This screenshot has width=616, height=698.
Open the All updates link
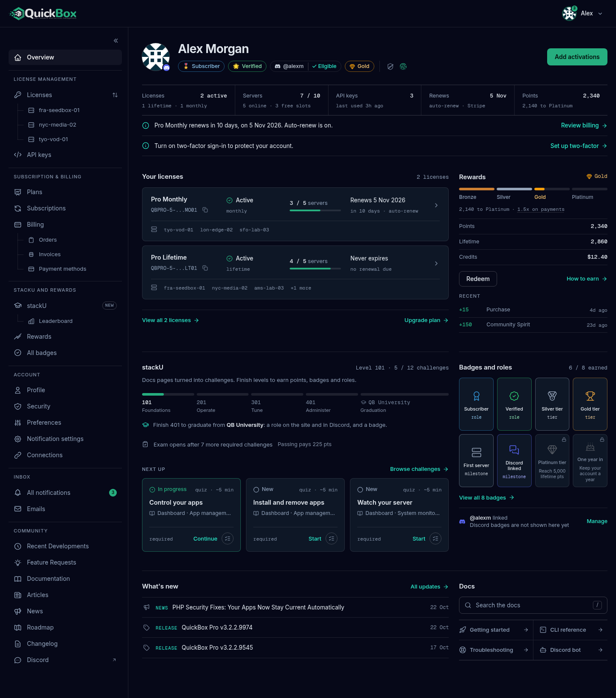point(429,587)
